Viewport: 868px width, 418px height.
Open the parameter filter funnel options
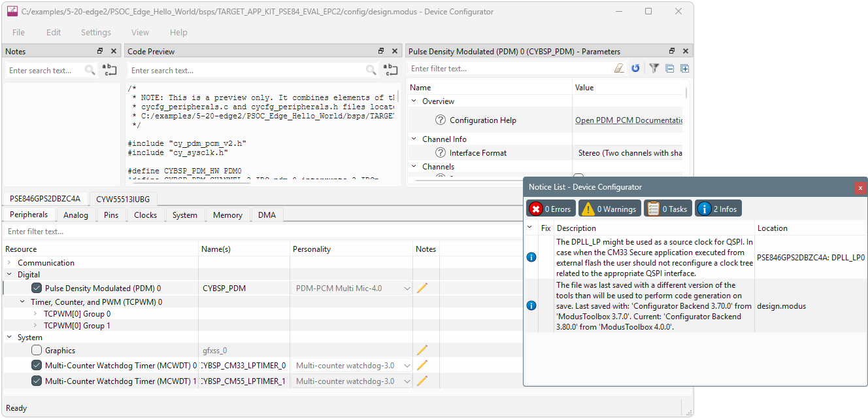point(654,68)
